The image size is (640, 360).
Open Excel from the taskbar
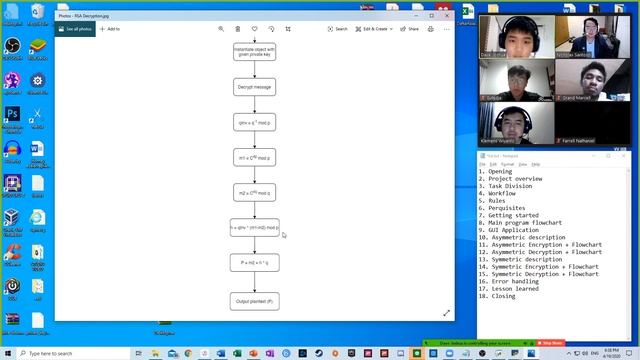click(x=237, y=353)
